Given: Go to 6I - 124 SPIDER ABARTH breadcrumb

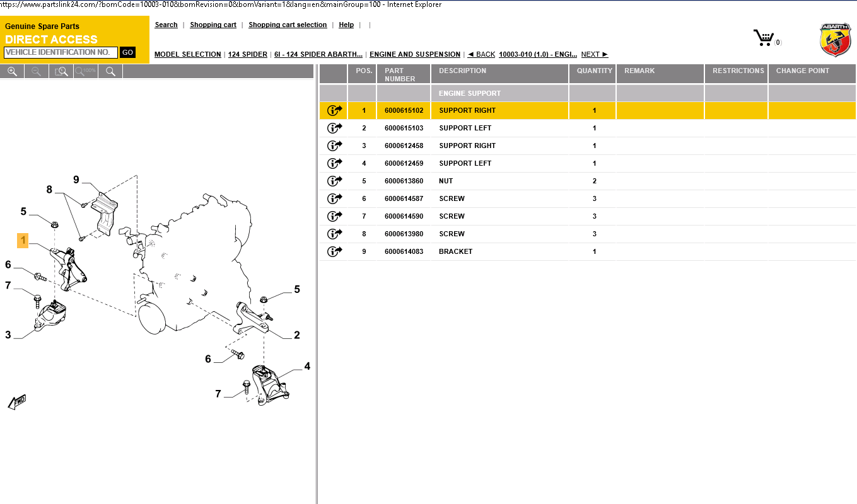Looking at the screenshot, I should [318, 54].
